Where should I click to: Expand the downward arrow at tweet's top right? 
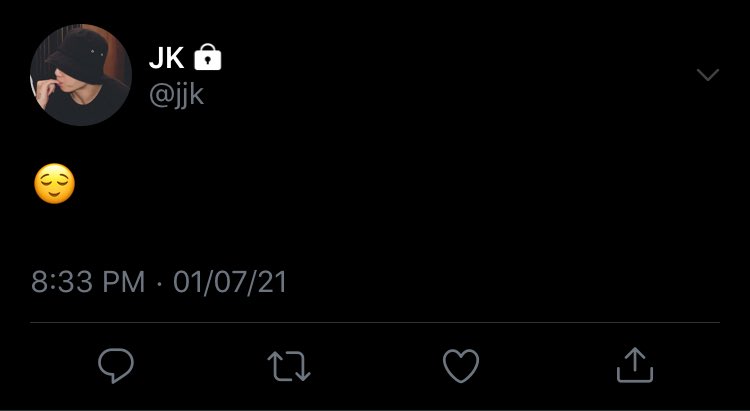[708, 75]
